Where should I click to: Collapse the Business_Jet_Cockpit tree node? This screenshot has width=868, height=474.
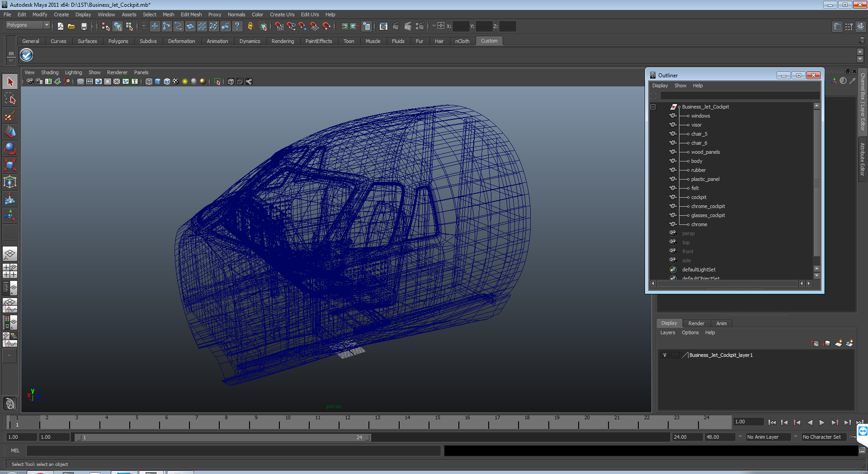(653, 107)
